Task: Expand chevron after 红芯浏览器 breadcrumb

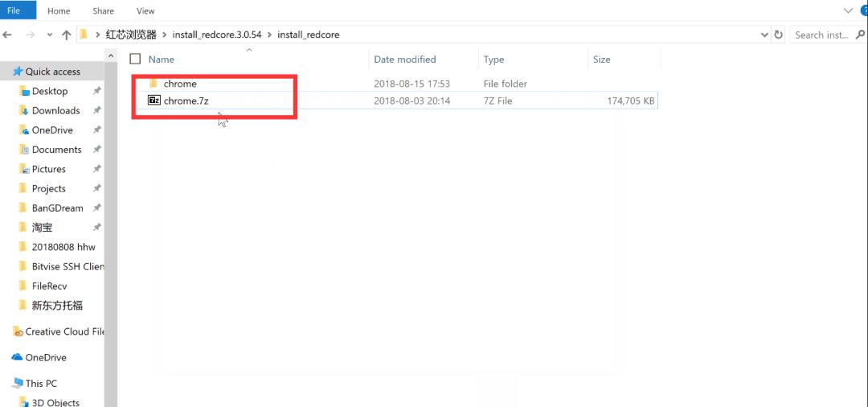Action: (165, 35)
